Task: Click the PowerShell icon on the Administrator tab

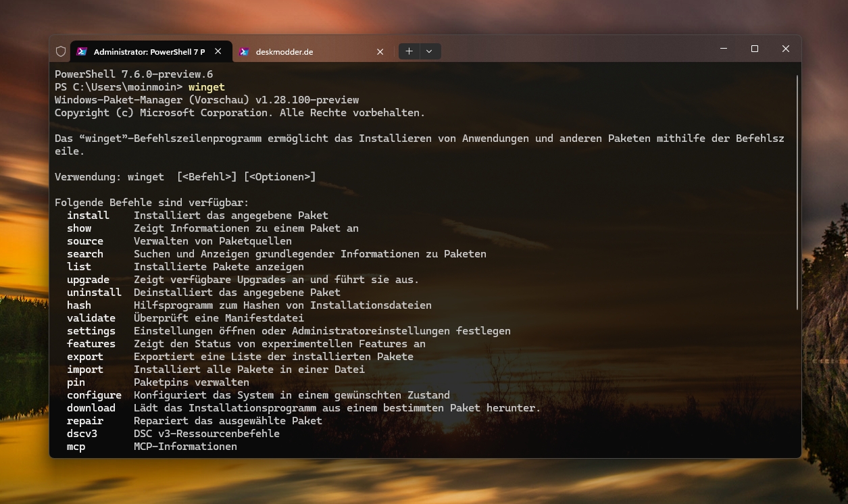Action: [x=82, y=51]
